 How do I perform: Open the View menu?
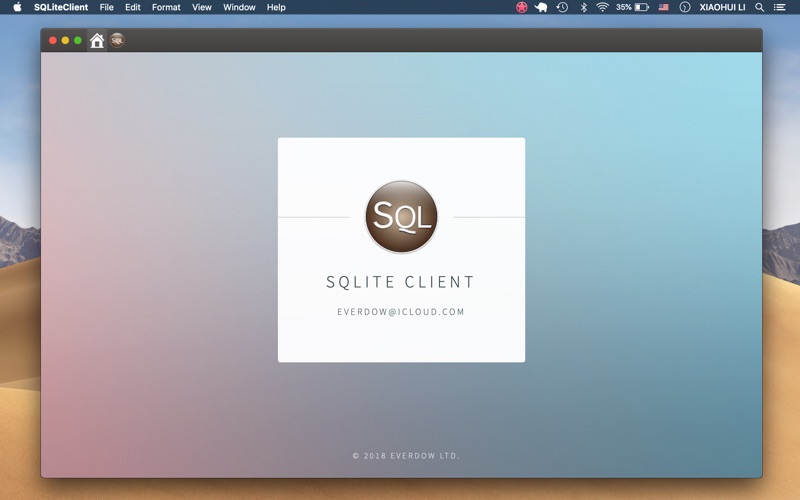point(202,7)
